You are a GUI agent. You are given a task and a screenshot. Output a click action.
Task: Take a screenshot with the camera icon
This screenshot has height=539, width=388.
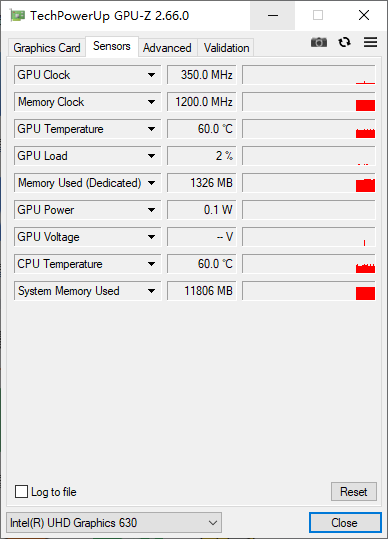coord(319,43)
